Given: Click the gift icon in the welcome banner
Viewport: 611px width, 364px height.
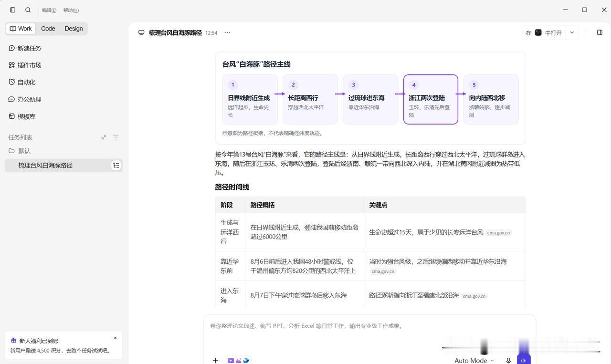Looking at the screenshot, I should click(13, 341).
